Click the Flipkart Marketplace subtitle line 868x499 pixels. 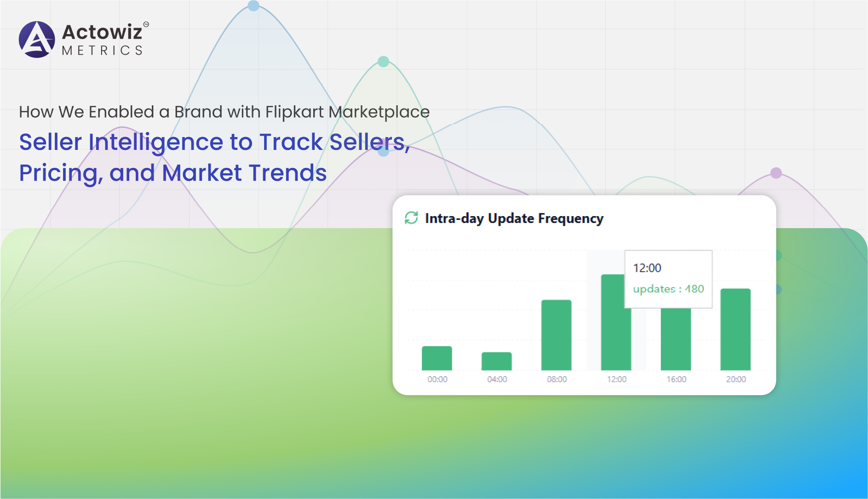coord(224,112)
